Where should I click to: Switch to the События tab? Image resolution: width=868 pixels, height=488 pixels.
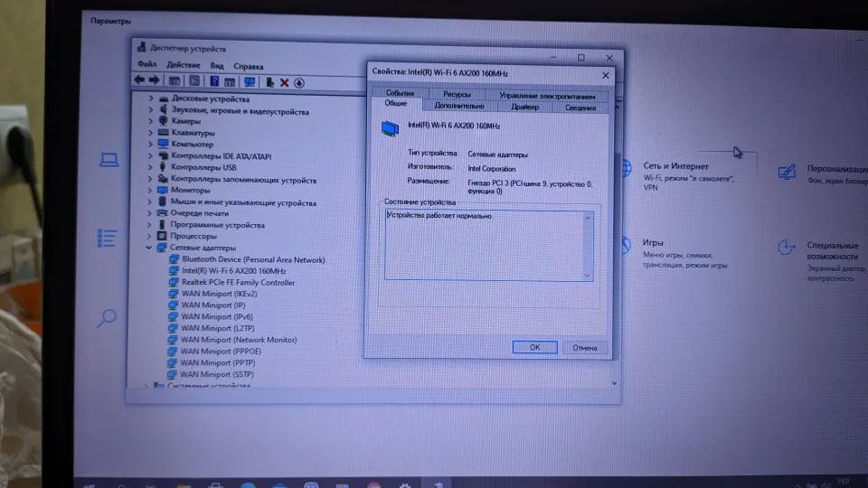(399, 93)
